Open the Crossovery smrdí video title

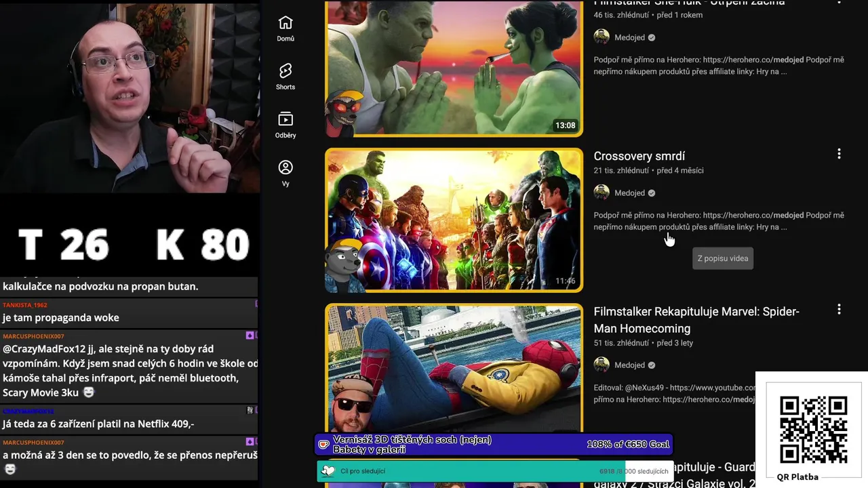[639, 156]
